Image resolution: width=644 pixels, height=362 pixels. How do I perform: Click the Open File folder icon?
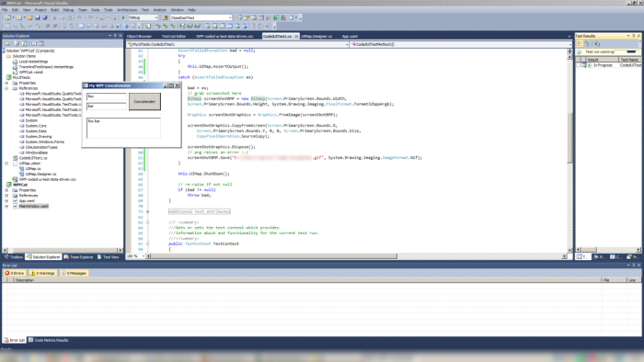[30, 17]
